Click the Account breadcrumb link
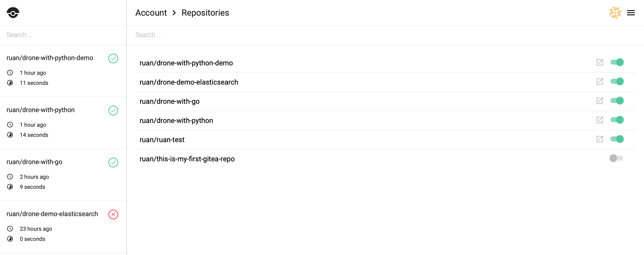 (151, 13)
